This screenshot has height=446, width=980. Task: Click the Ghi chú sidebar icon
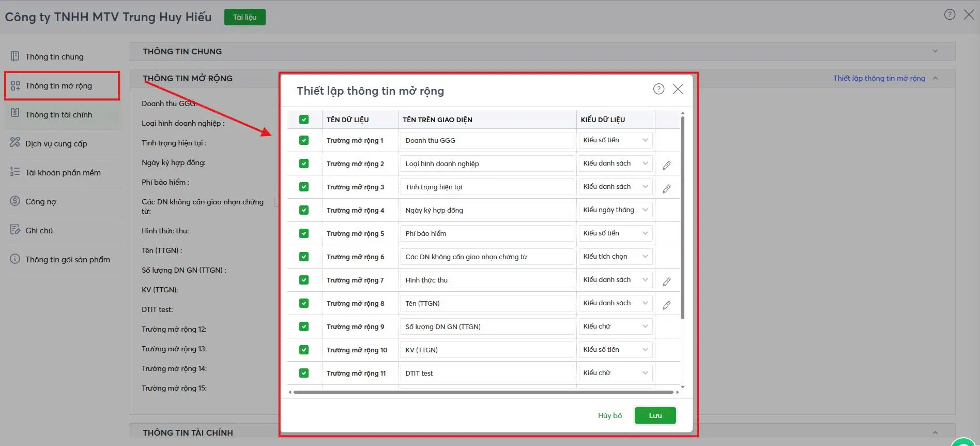tap(15, 229)
